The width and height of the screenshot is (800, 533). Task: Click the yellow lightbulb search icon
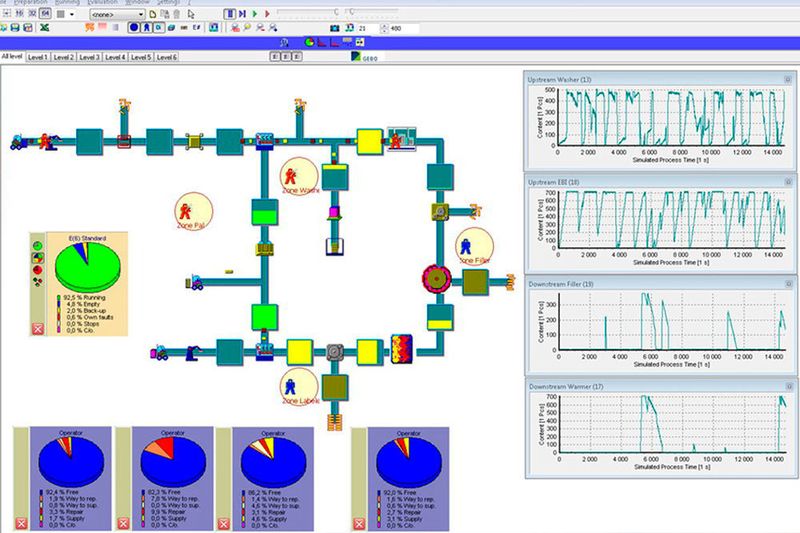tap(247, 28)
